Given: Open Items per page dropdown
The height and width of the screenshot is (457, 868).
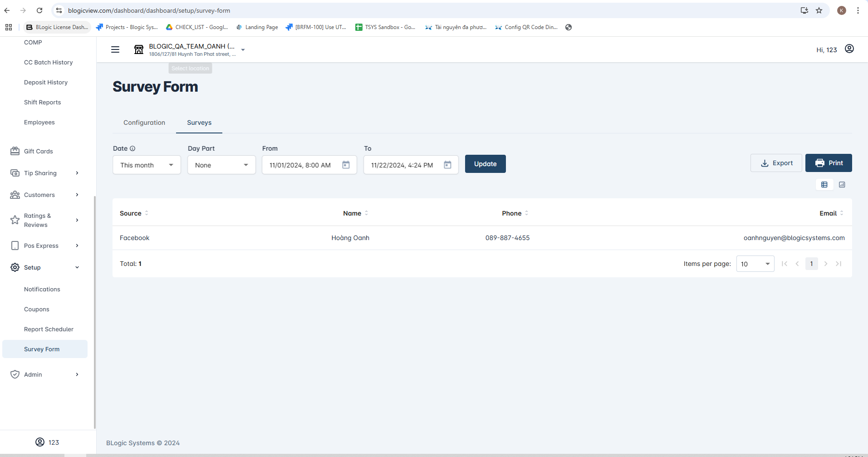Looking at the screenshot, I should 755,264.
